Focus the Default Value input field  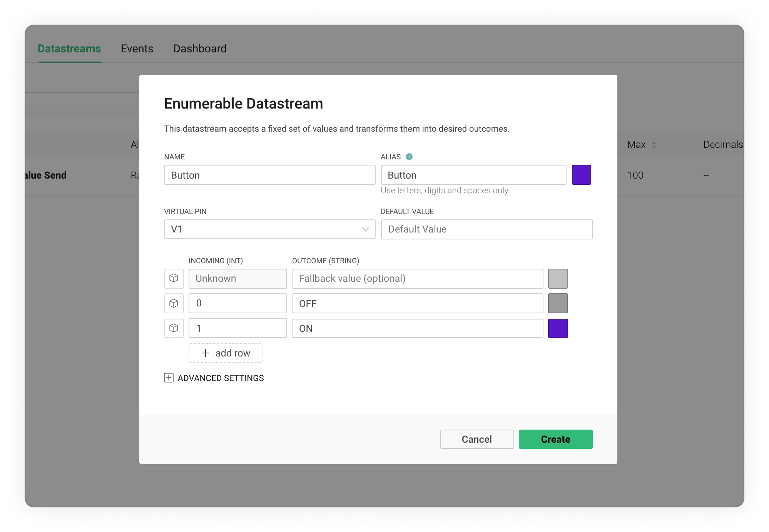(486, 229)
